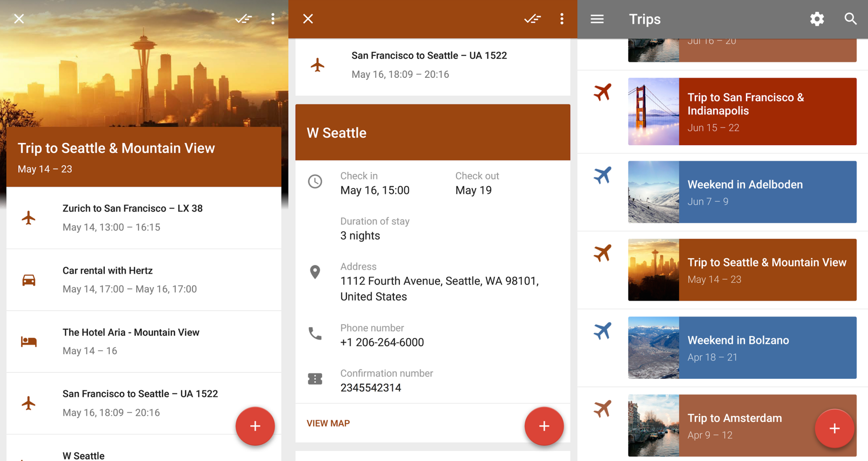Open the hamburger menu in Trips

(597, 19)
